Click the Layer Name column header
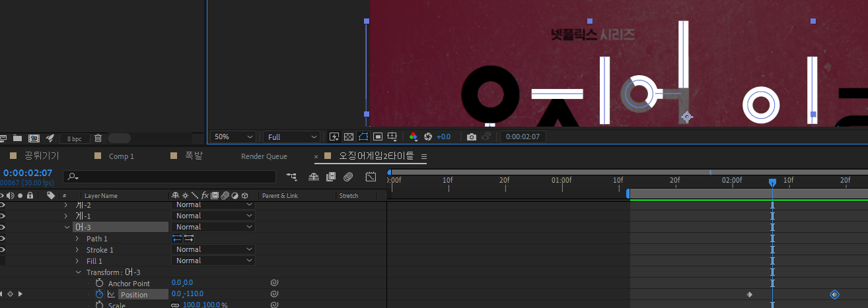The height and width of the screenshot is (308, 868). [x=101, y=196]
